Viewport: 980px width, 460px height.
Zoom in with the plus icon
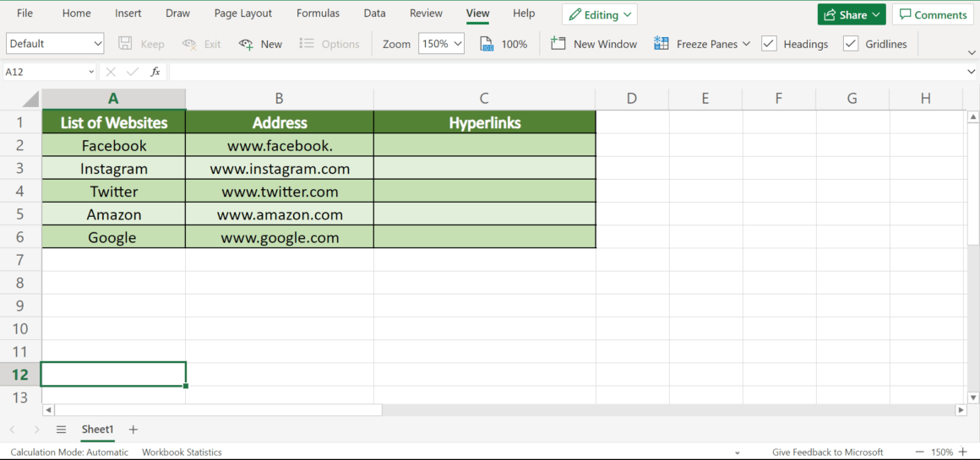(x=962, y=452)
